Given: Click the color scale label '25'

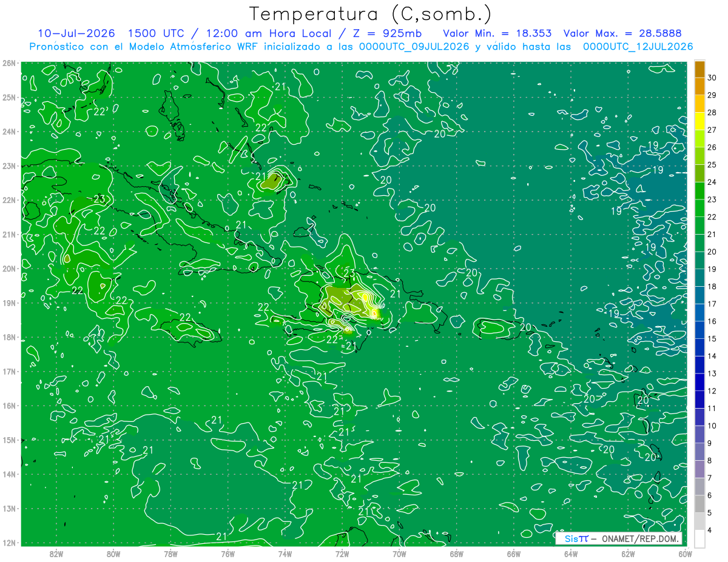Looking at the screenshot, I should tap(712, 165).
